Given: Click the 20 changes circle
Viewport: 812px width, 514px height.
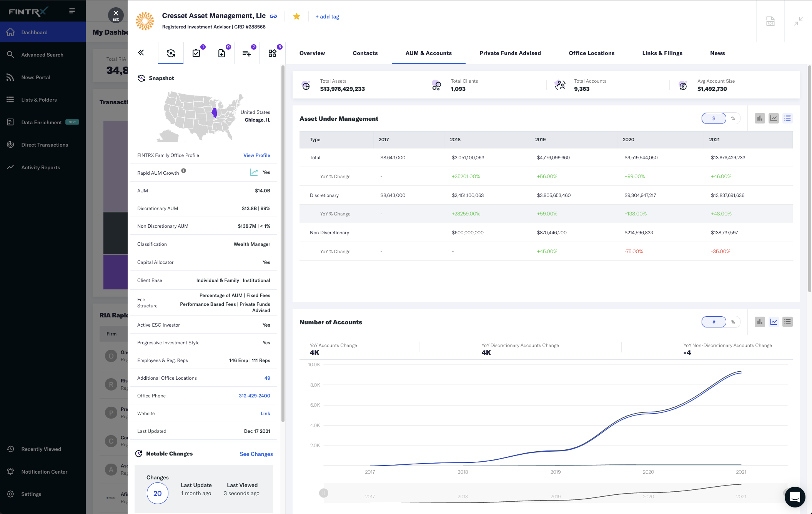Looking at the screenshot, I should click(158, 493).
